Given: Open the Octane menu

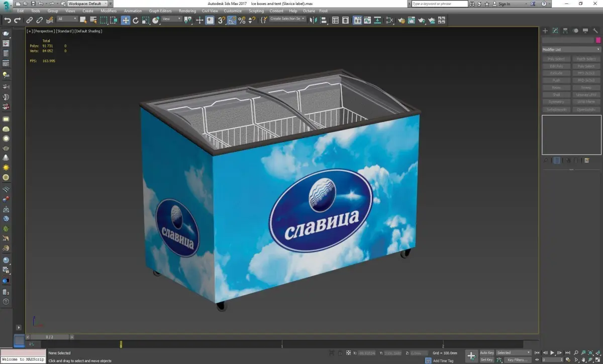Looking at the screenshot, I should coord(309,11).
